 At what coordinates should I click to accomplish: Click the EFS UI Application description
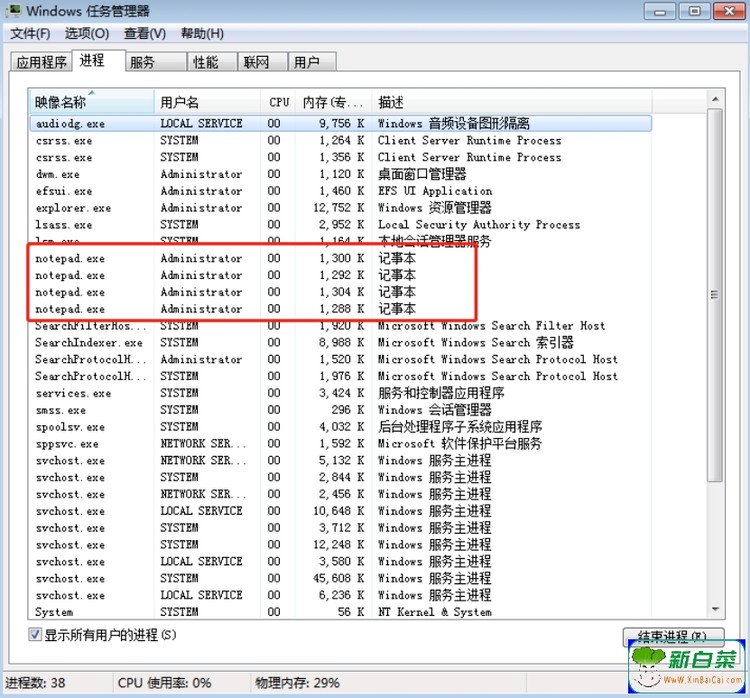(x=435, y=191)
